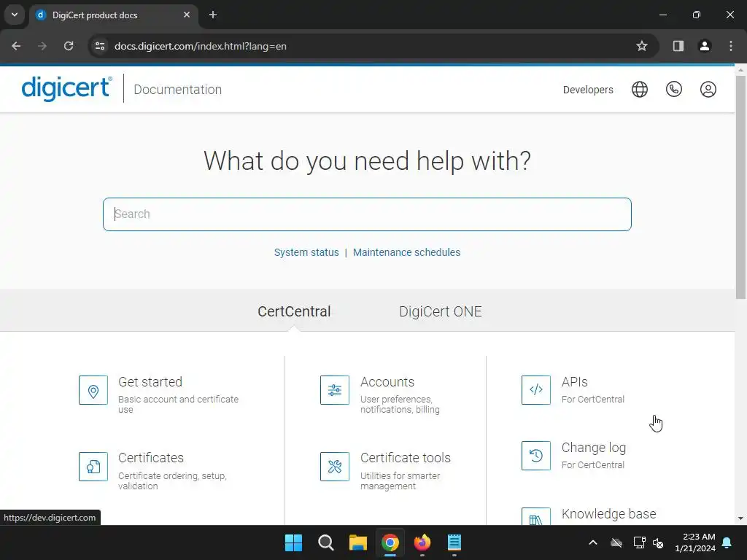
Task: Open the Accounts section
Action: [387, 382]
